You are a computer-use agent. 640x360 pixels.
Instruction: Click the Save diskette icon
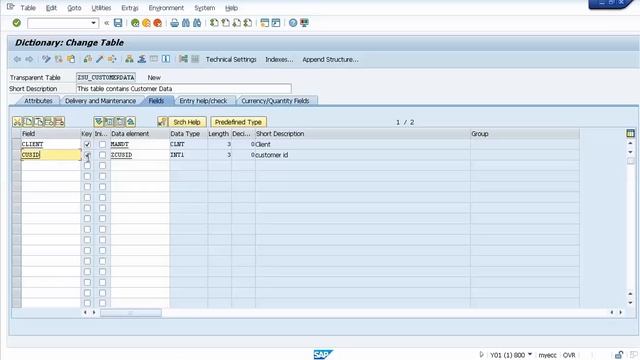118,23
